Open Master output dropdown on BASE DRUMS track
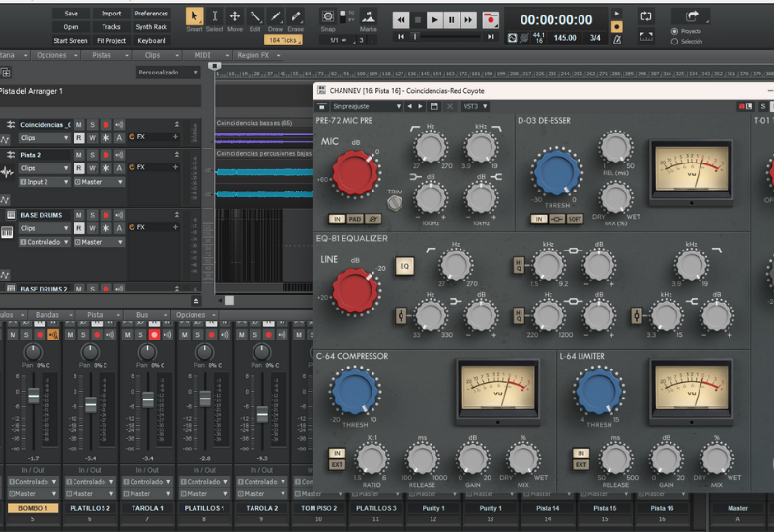 coord(99,243)
